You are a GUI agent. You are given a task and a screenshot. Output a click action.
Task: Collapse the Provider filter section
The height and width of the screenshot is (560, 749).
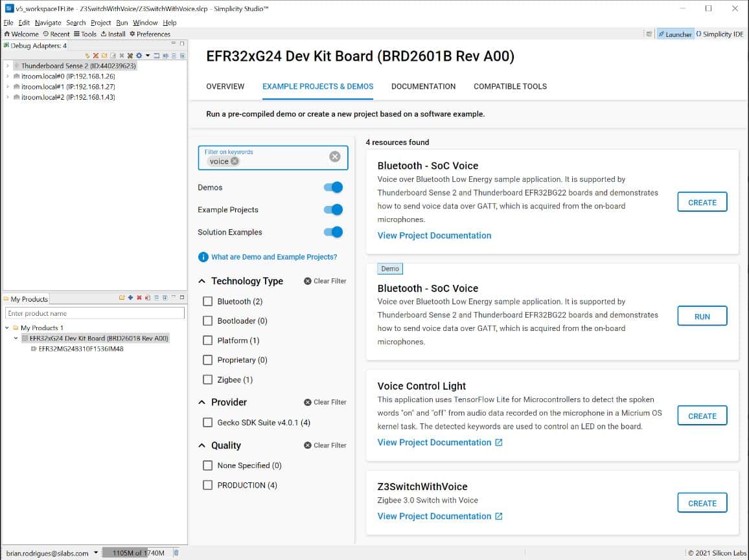coord(202,403)
